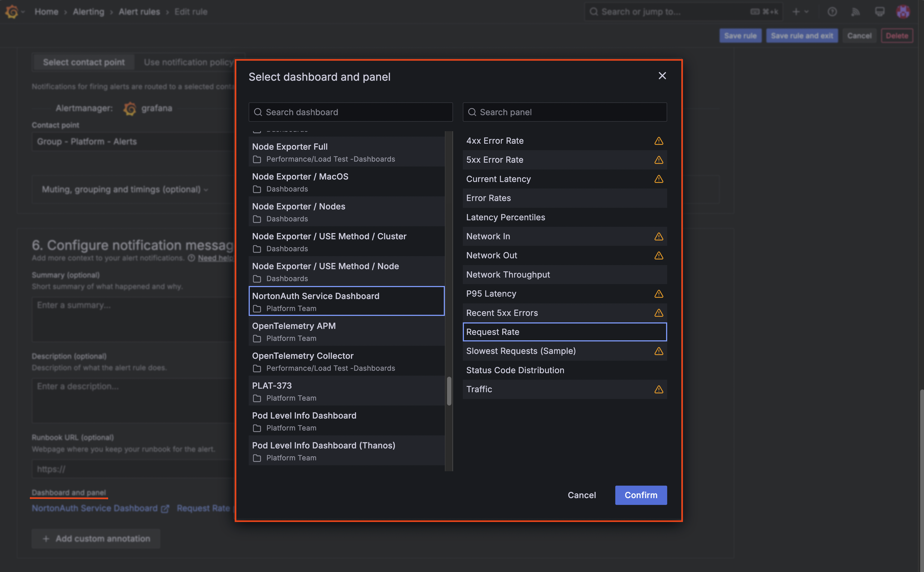Pick the Current Latency panel
The height and width of the screenshot is (572, 924).
click(x=565, y=179)
